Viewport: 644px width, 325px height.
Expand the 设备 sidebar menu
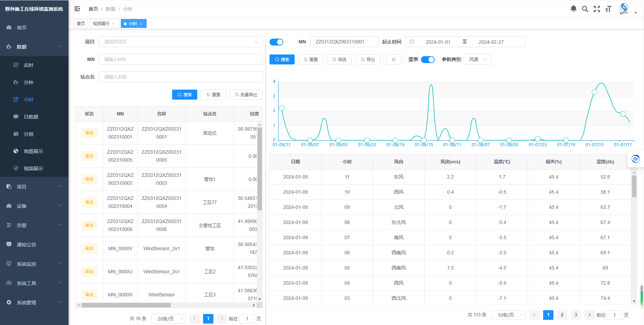(x=34, y=206)
